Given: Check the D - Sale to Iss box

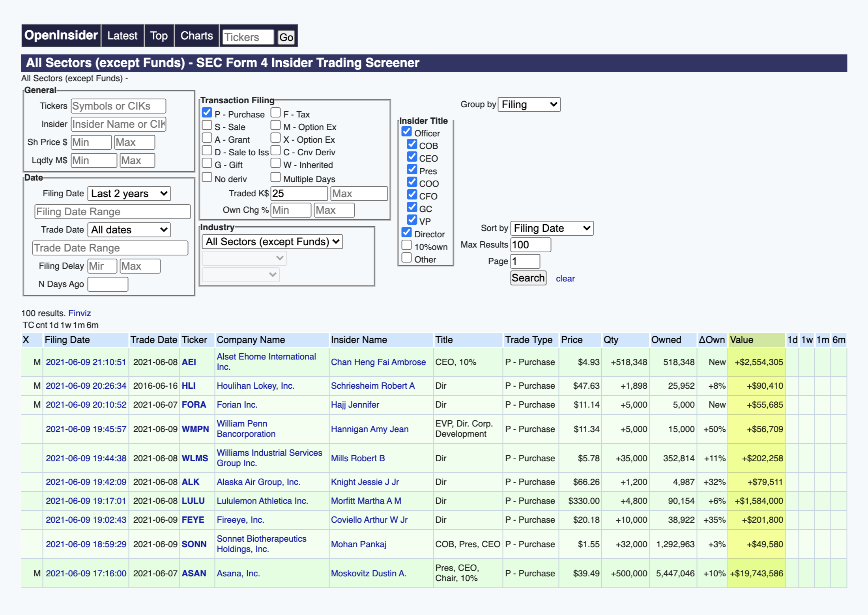Looking at the screenshot, I should pos(207,151).
